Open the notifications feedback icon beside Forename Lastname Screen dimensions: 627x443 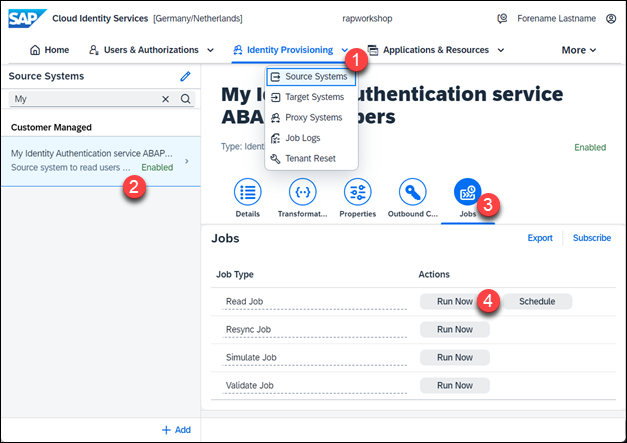(x=502, y=18)
